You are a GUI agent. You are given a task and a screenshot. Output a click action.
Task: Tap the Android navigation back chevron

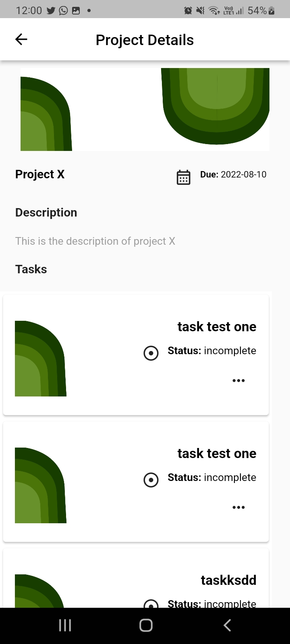tap(227, 625)
